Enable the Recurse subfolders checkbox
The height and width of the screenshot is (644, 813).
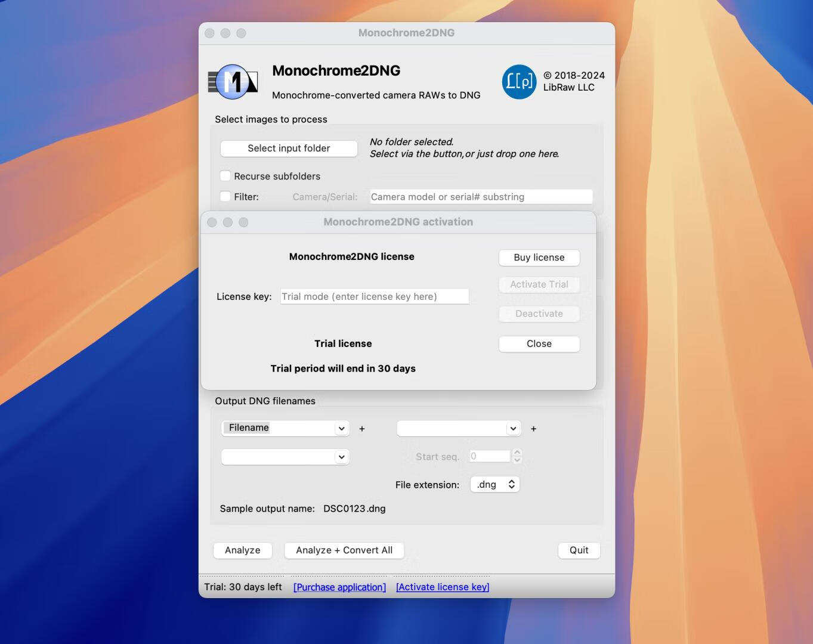[x=225, y=176]
